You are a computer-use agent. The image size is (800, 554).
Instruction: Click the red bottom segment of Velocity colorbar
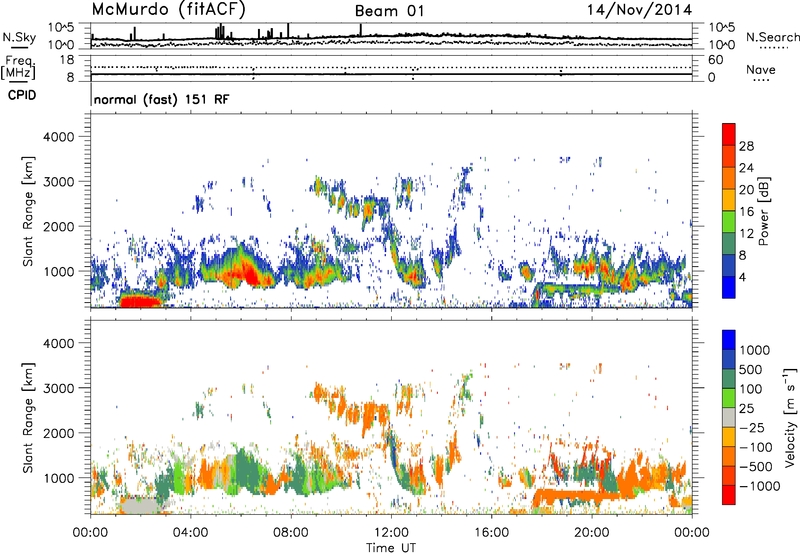coord(729,495)
